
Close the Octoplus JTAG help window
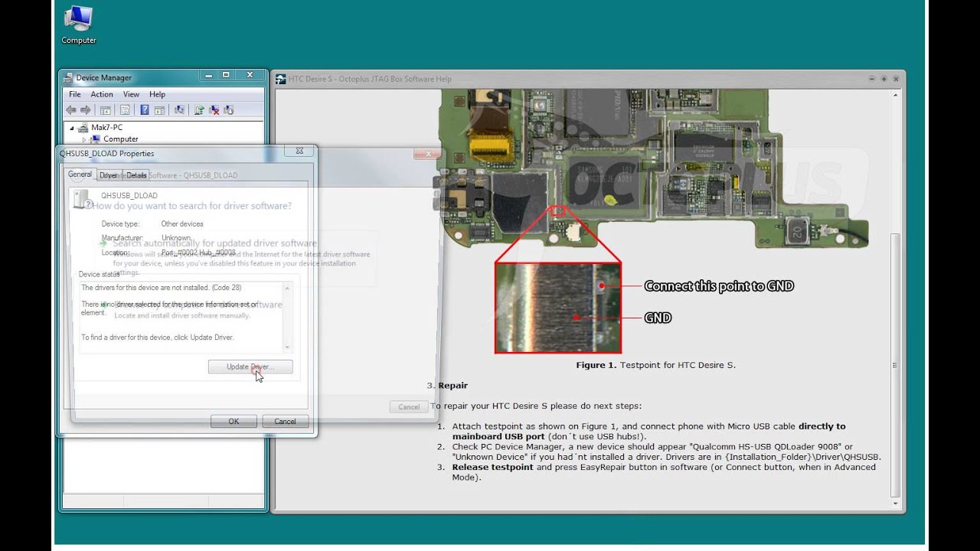[x=897, y=79]
